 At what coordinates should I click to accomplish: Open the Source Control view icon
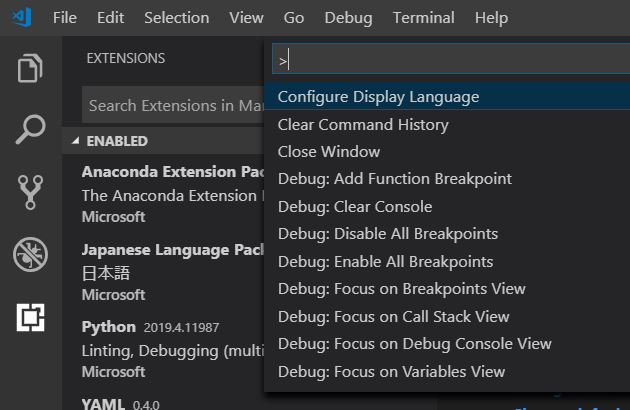tap(30, 192)
